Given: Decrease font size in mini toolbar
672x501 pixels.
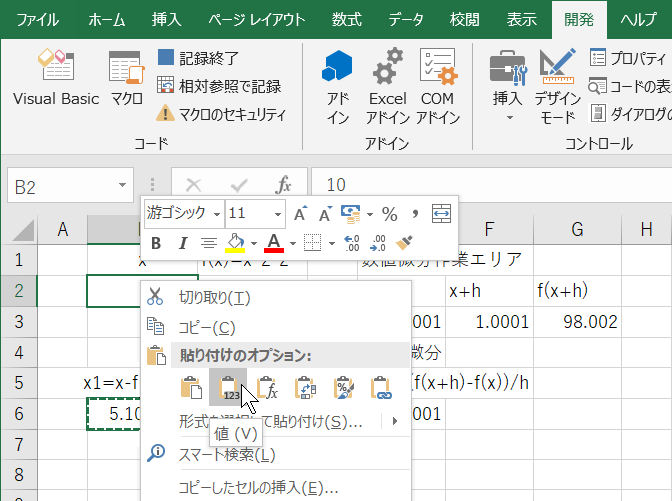Looking at the screenshot, I should [x=325, y=213].
